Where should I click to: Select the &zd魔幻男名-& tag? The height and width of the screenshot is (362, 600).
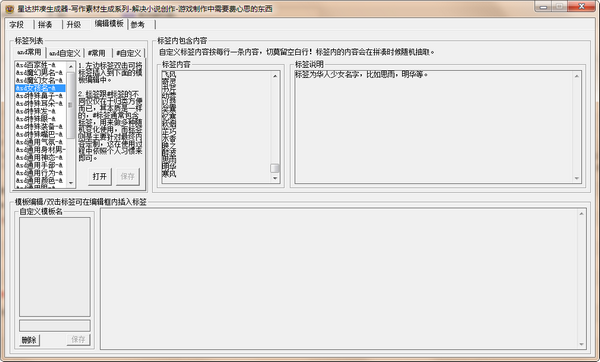(40, 73)
